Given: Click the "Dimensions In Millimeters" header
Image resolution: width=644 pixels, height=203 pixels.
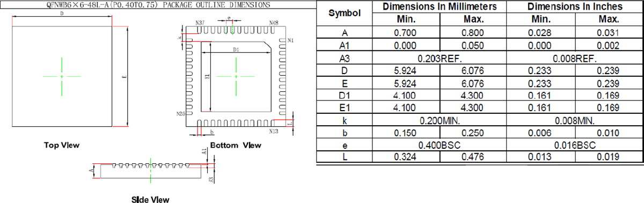Looking at the screenshot, I should pyautogui.click(x=440, y=6).
